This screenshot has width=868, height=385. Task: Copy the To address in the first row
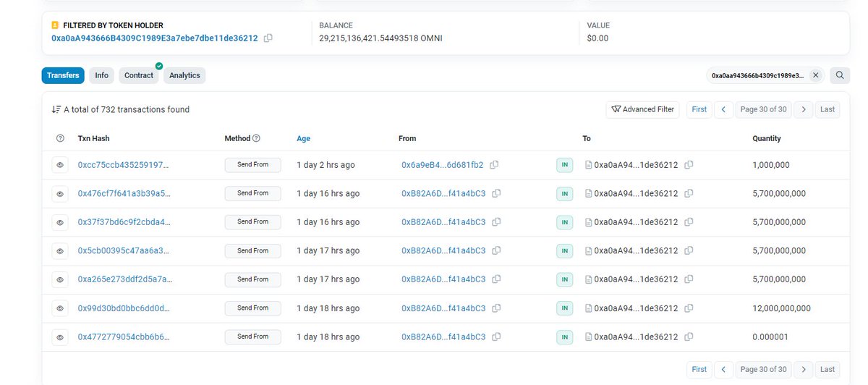689,165
